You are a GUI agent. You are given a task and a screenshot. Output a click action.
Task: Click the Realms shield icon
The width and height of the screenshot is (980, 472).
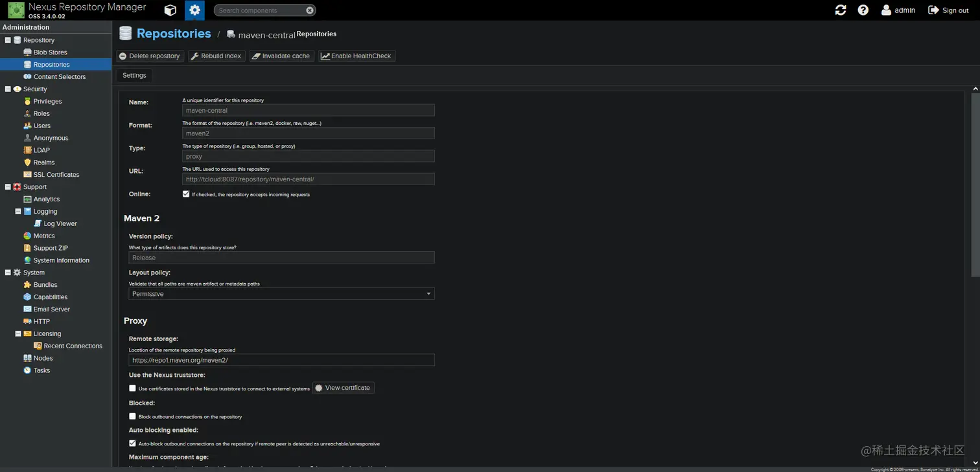coord(27,163)
